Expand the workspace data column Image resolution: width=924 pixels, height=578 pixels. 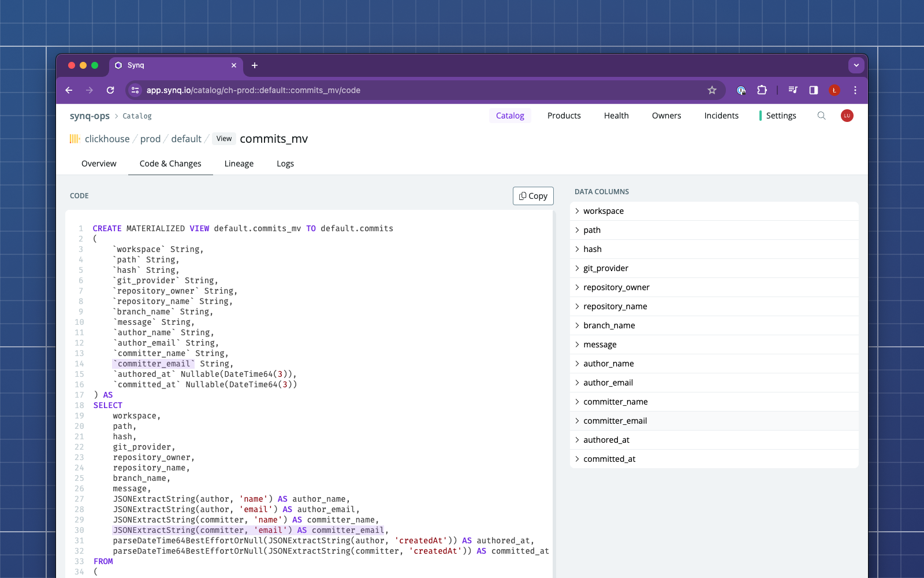[714, 211]
